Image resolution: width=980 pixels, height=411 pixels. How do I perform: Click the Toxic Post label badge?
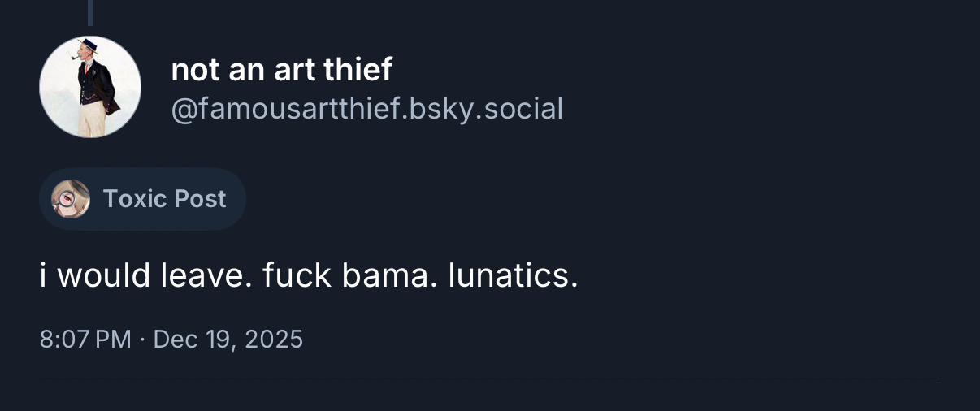(142, 199)
